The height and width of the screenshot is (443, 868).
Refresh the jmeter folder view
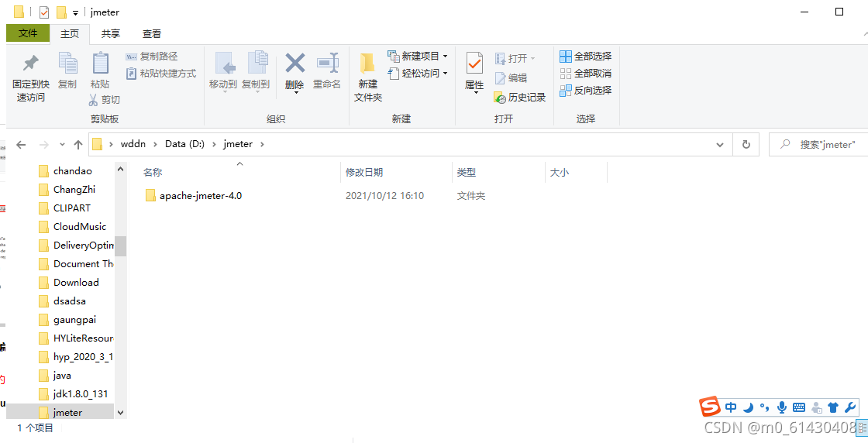point(746,145)
